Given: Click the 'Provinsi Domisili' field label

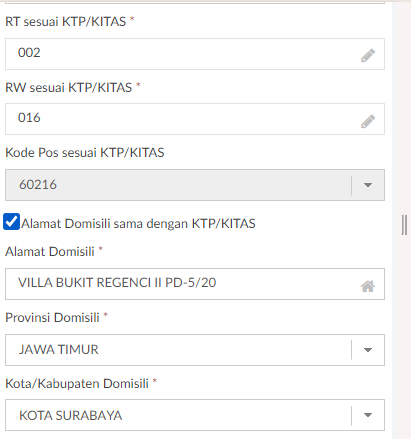Looking at the screenshot, I should 52,317.
